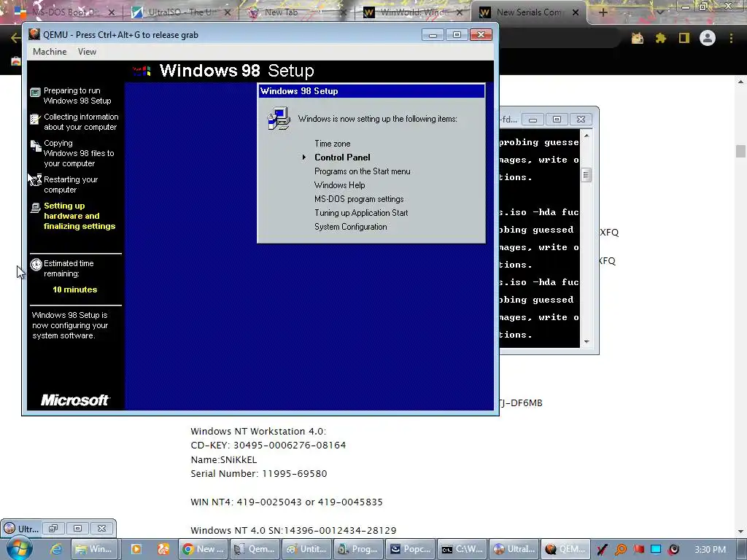This screenshot has width=747, height=560.
Task: Open the Chrome profile avatar
Action: (x=708, y=38)
